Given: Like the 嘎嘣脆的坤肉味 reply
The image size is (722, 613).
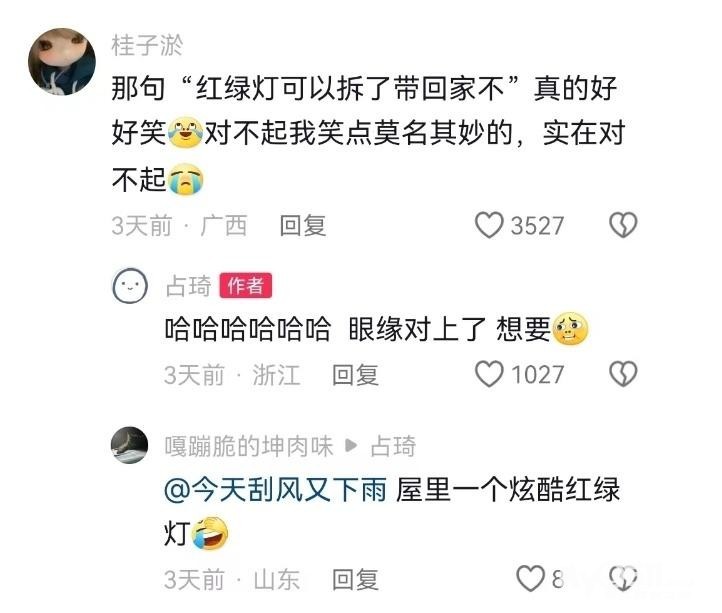Looking at the screenshot, I should coord(530,578).
